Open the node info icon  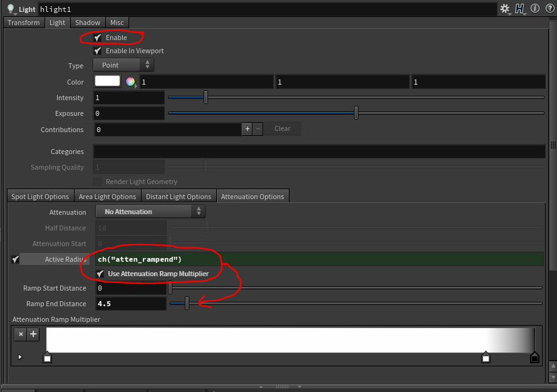click(x=535, y=9)
